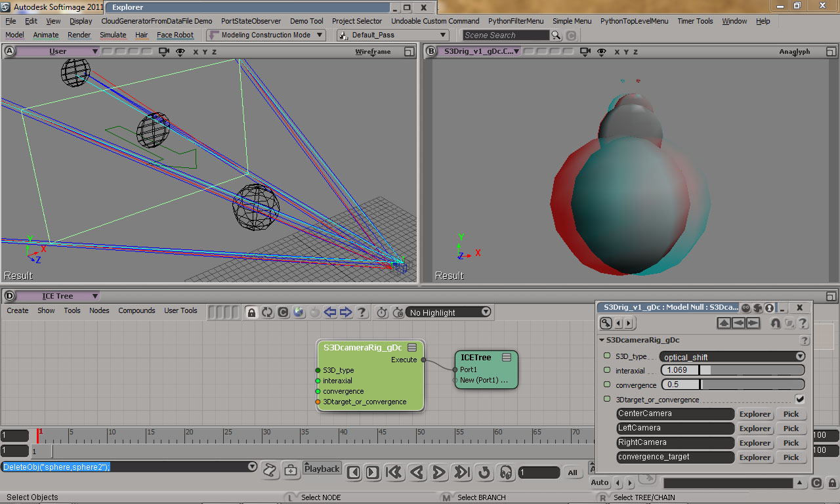The width and height of the screenshot is (840, 504).
Task: Open S3D_type optical_shift dropdown
Action: (732, 356)
